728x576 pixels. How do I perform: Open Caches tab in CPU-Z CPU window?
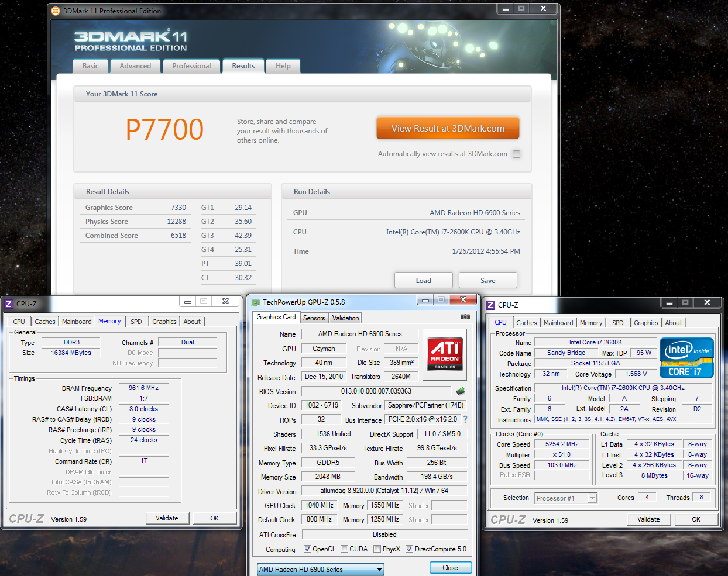(527, 323)
